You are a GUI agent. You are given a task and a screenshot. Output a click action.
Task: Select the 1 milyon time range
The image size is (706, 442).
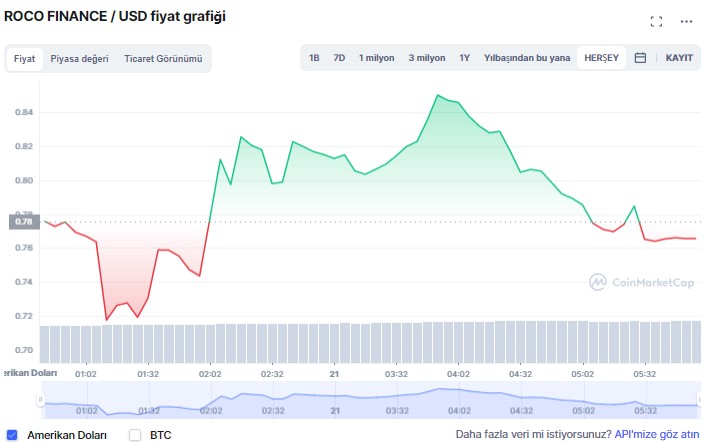376,58
